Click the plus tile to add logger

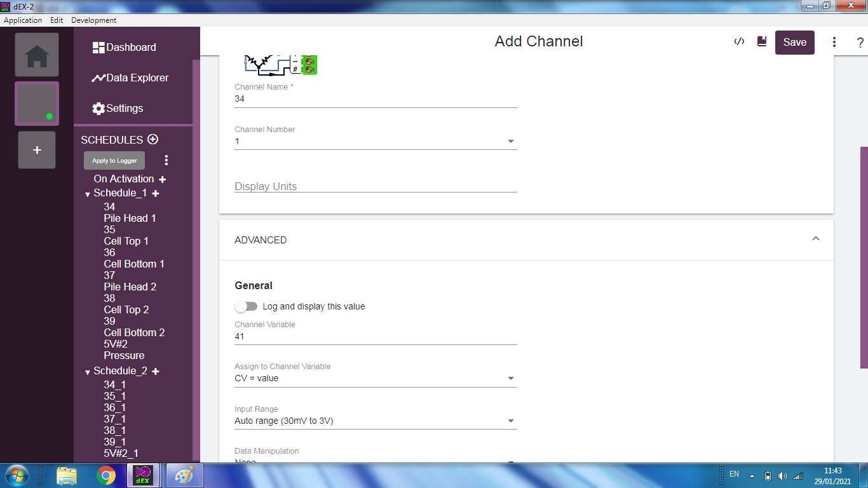[37, 150]
